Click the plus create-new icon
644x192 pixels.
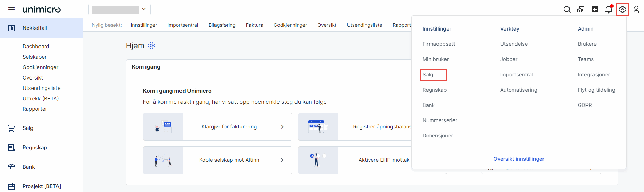[595, 9]
